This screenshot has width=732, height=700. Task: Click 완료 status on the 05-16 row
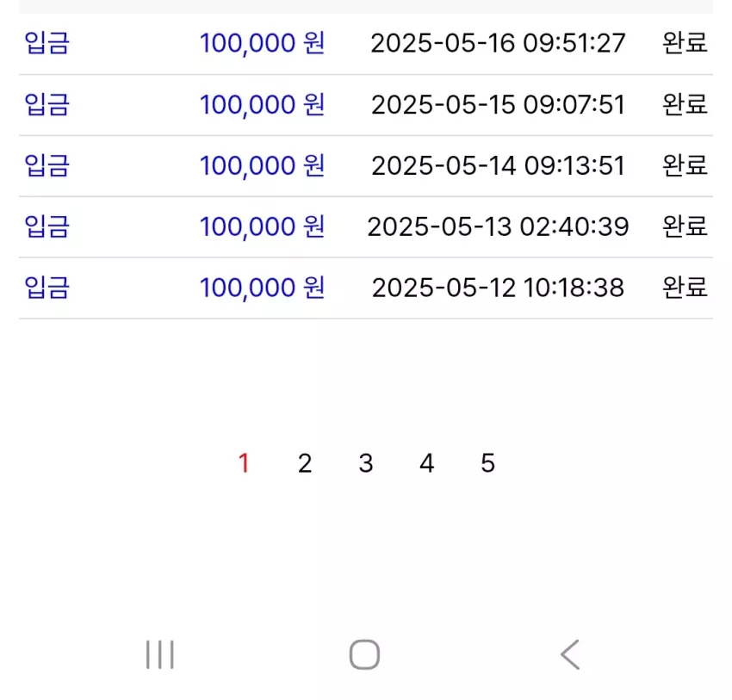[685, 43]
